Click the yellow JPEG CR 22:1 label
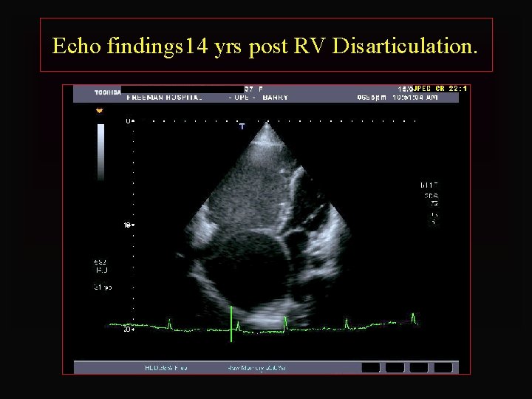 (440, 89)
